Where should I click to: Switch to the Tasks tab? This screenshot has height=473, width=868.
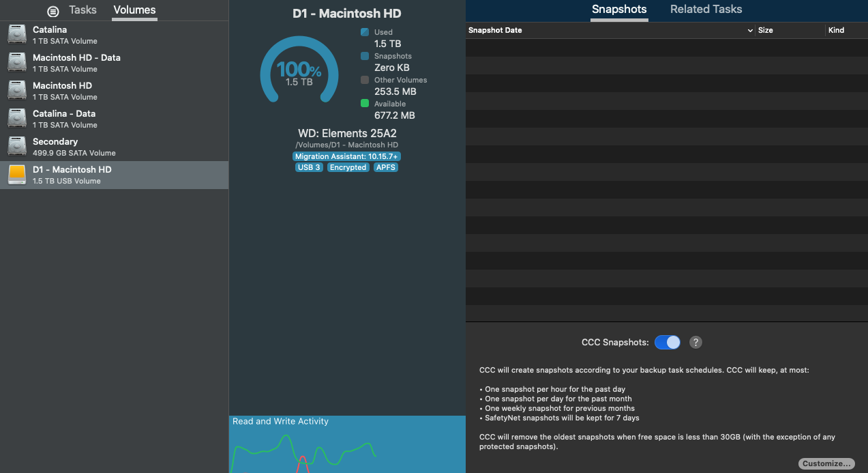pyautogui.click(x=83, y=10)
